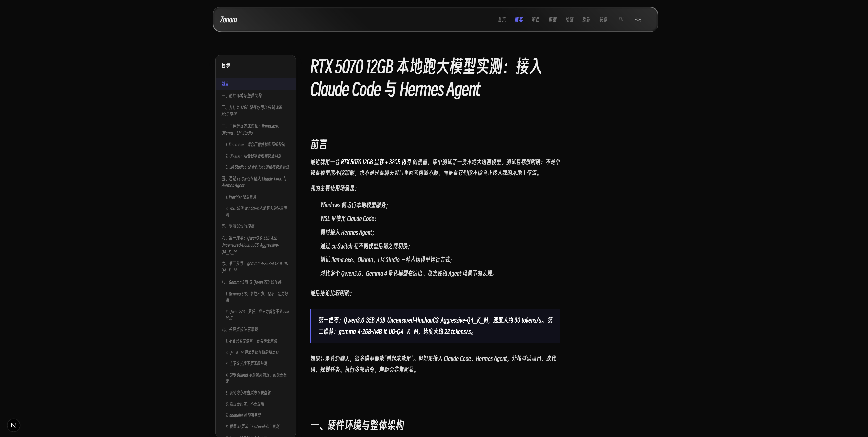
Task: Switch language with the EN button
Action: tap(621, 20)
